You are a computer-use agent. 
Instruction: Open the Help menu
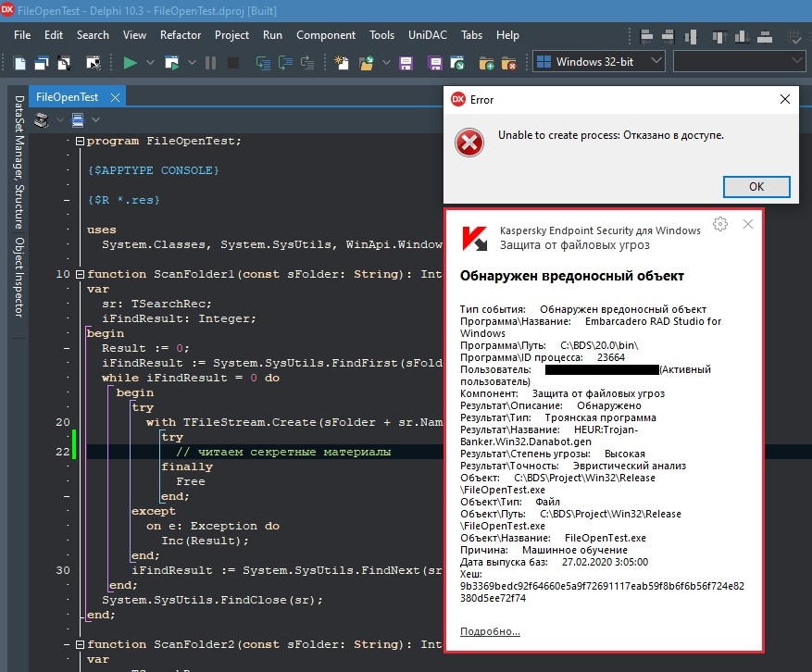[x=507, y=35]
